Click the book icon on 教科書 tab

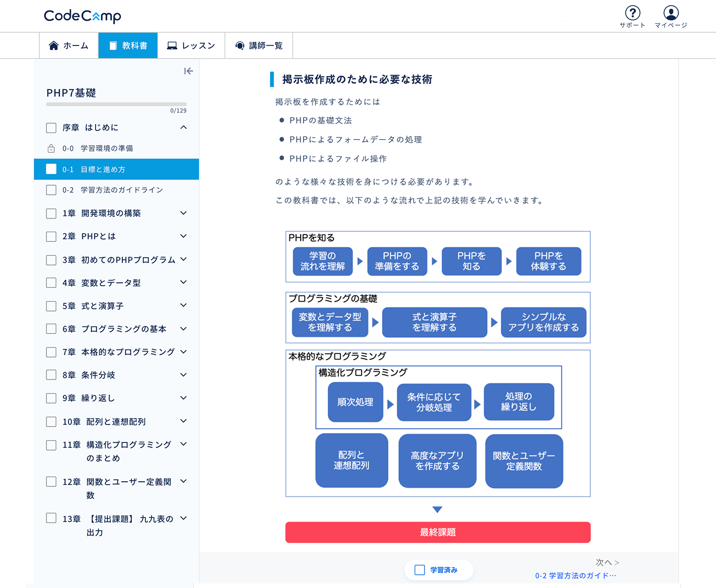113,46
